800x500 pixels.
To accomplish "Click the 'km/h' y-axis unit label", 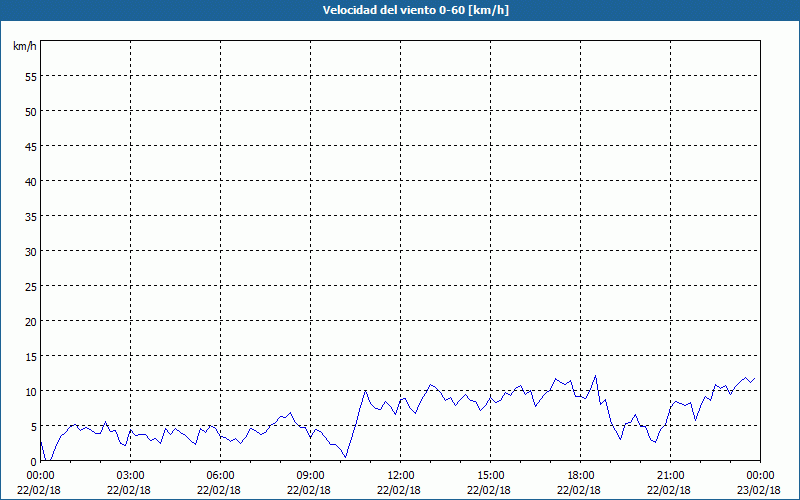I will click(25, 46).
